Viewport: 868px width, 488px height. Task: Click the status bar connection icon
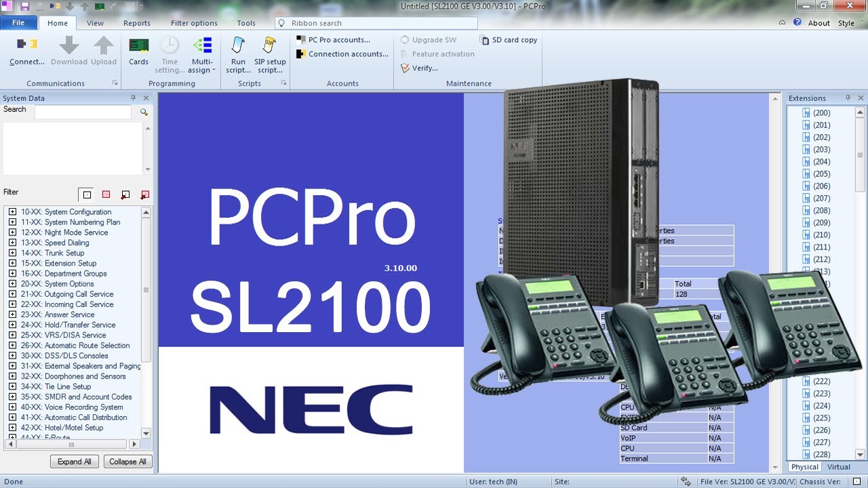pos(686,482)
